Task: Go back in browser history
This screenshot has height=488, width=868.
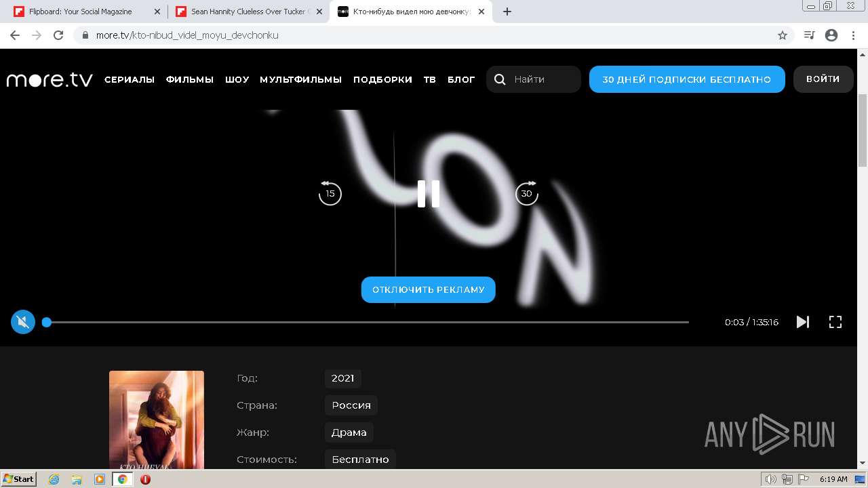Action: pos(15,35)
